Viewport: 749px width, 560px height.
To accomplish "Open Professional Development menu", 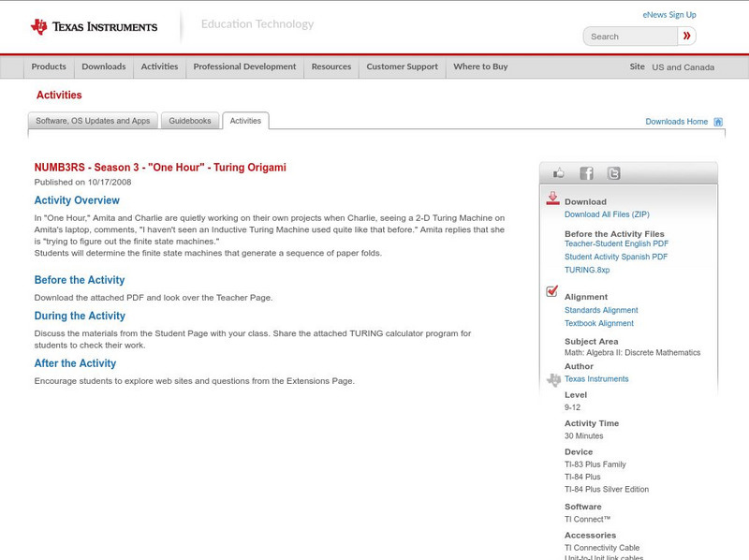I will [244, 66].
